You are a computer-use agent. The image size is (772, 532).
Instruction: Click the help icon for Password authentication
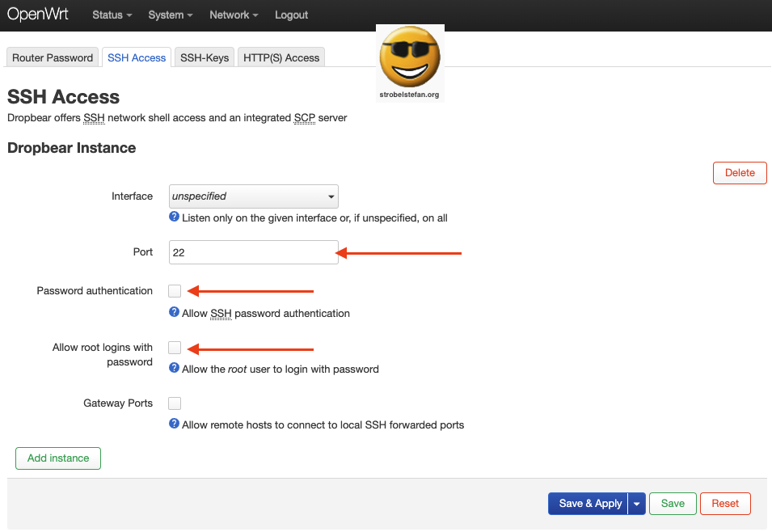(x=174, y=313)
